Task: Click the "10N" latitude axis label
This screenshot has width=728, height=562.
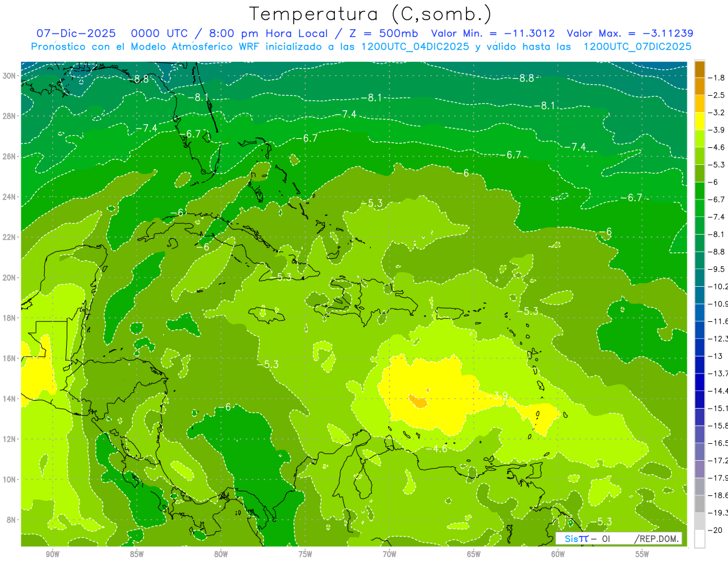Action: (8, 479)
